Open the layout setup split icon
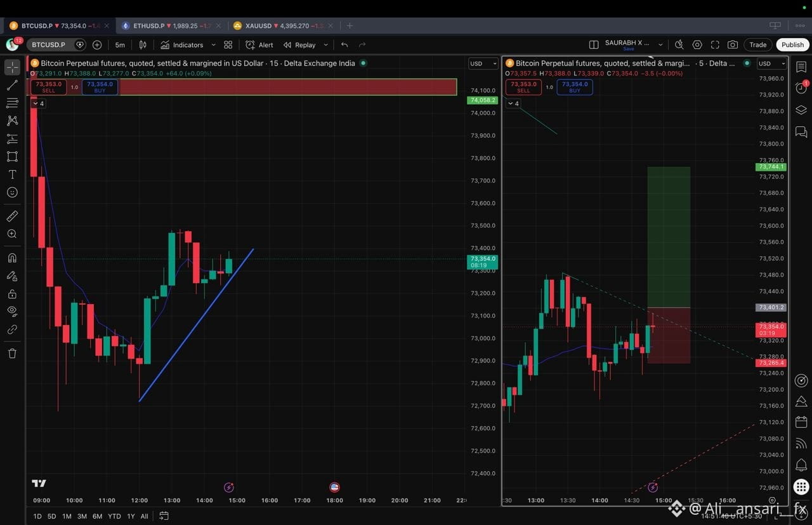This screenshot has height=525, width=812. [594, 45]
